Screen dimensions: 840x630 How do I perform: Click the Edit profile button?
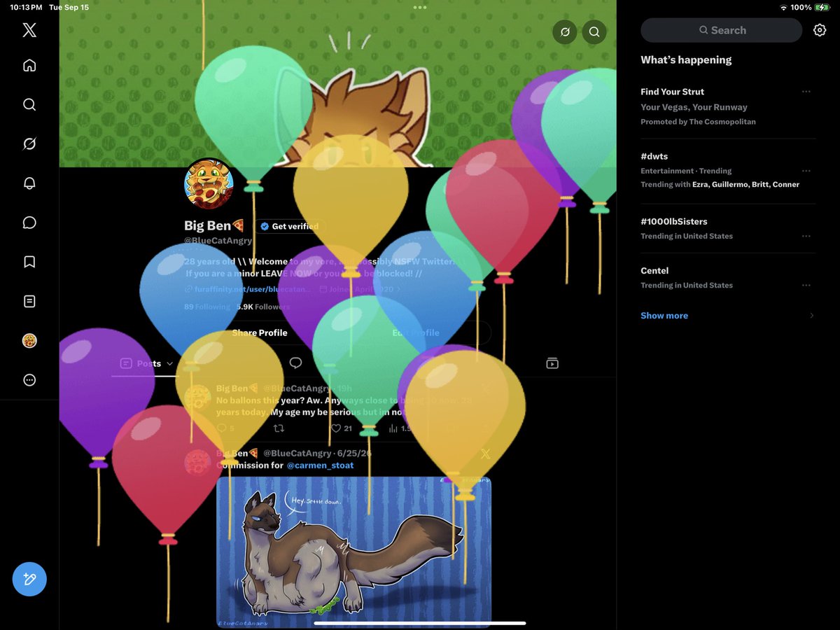pyautogui.click(x=416, y=332)
